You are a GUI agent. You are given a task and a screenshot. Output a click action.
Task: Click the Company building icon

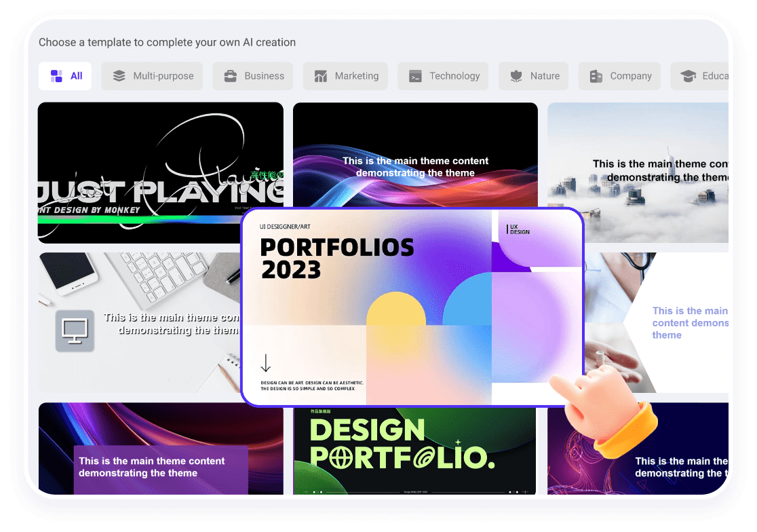coord(596,76)
